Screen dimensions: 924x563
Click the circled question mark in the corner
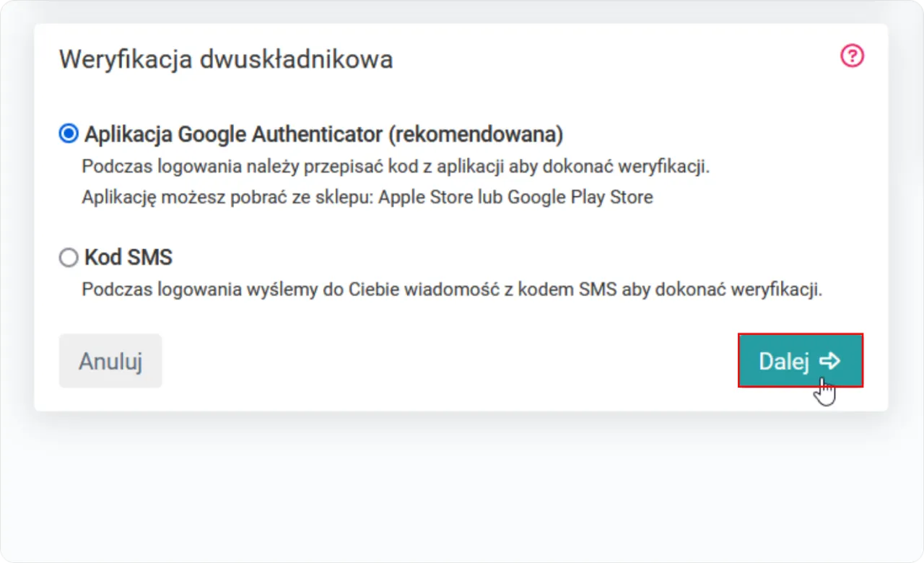tap(851, 56)
